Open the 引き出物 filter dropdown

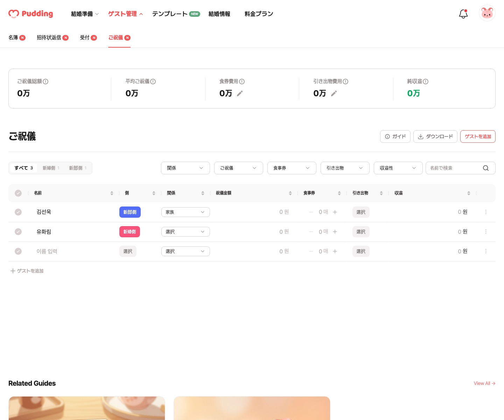coord(345,168)
